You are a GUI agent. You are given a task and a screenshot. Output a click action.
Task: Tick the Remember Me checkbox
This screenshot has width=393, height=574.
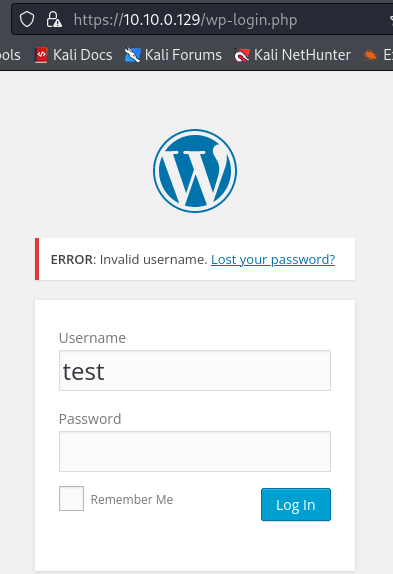71,498
